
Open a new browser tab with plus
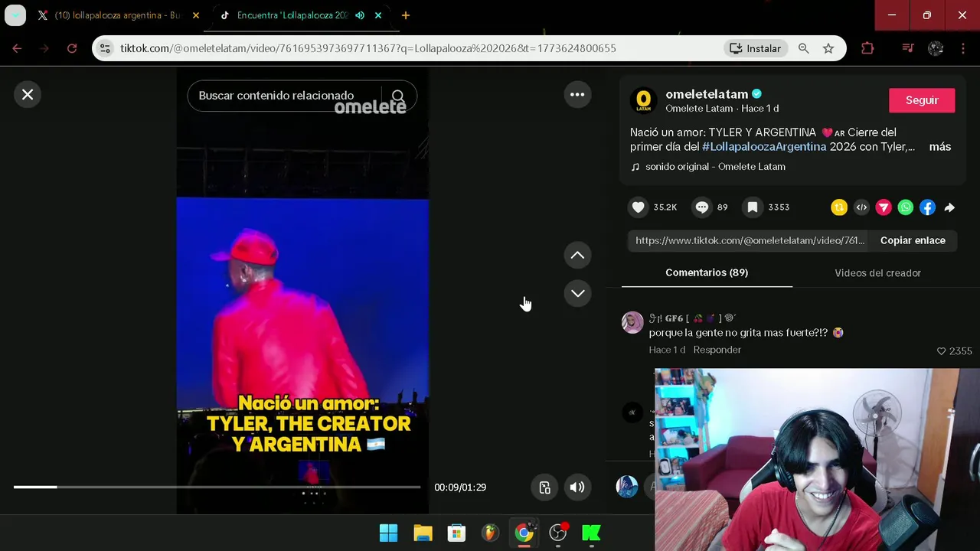point(406,15)
